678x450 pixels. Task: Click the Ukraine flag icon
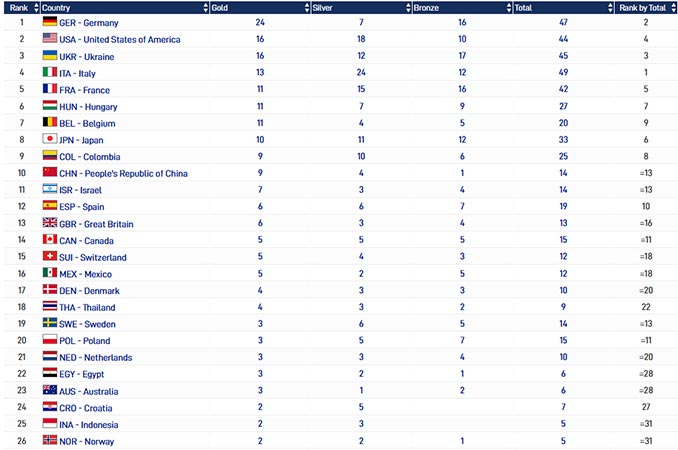coord(50,56)
